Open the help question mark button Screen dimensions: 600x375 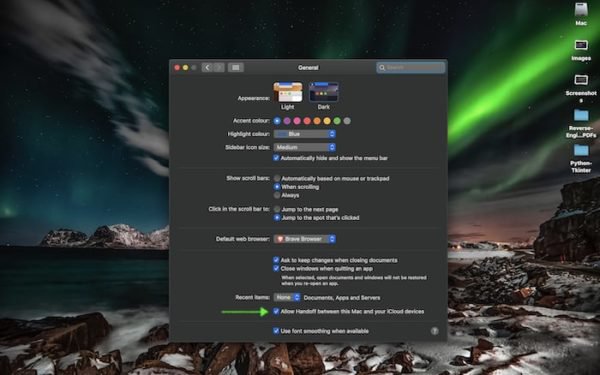click(x=434, y=331)
